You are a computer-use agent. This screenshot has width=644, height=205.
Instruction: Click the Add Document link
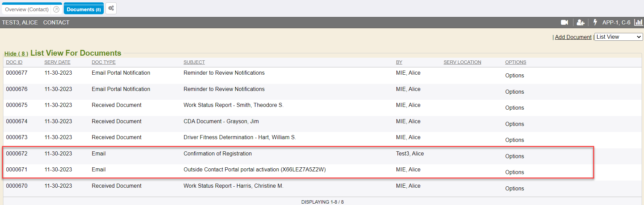coord(573,37)
